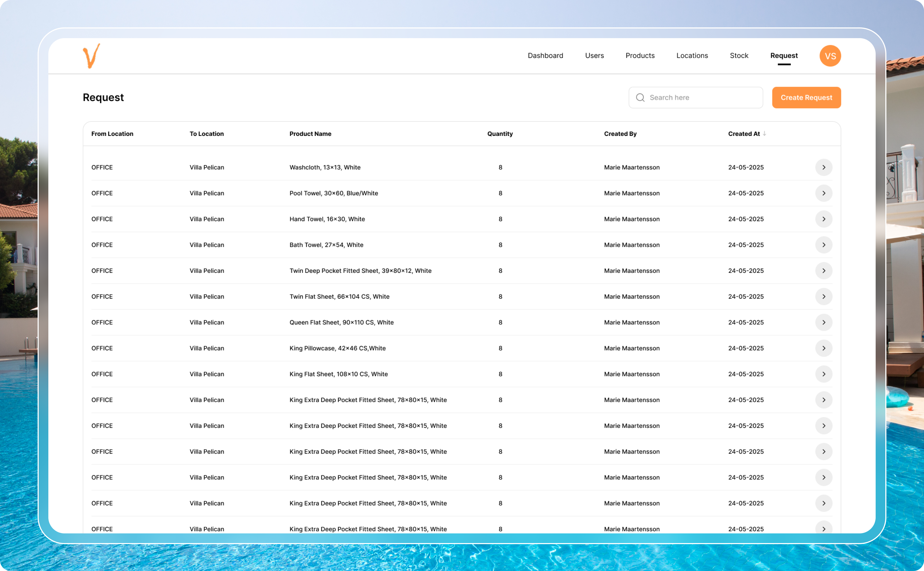Open details for the King Pillowcase request
Viewport: 924px width, 571px height.
tap(824, 348)
